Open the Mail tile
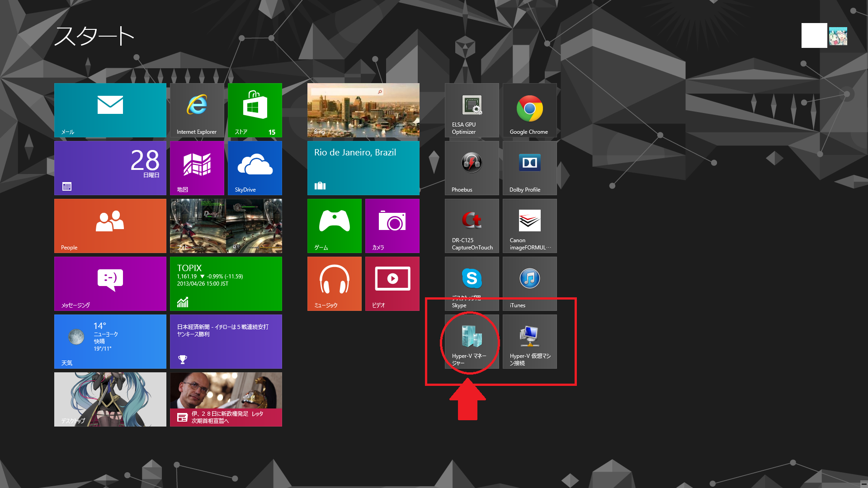868x488 pixels. coord(110,110)
